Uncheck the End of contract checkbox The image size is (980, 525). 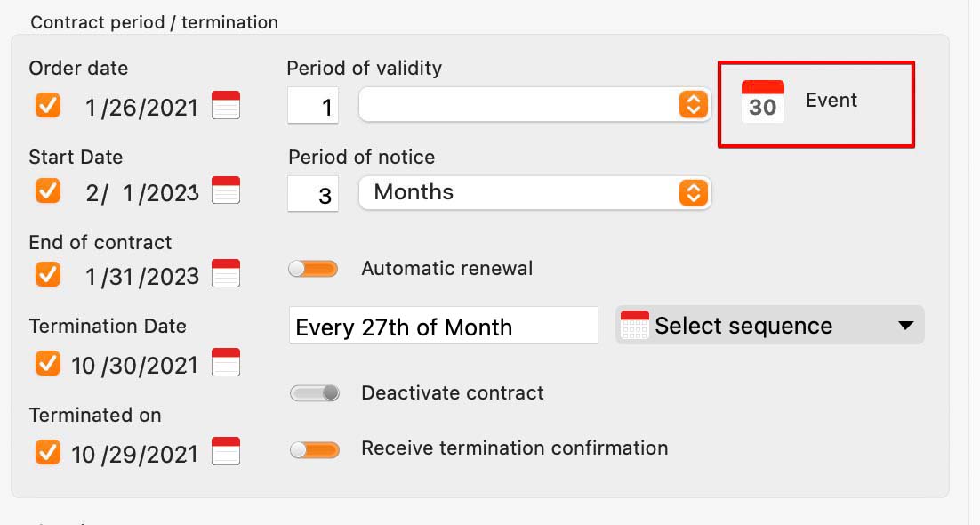(x=48, y=274)
